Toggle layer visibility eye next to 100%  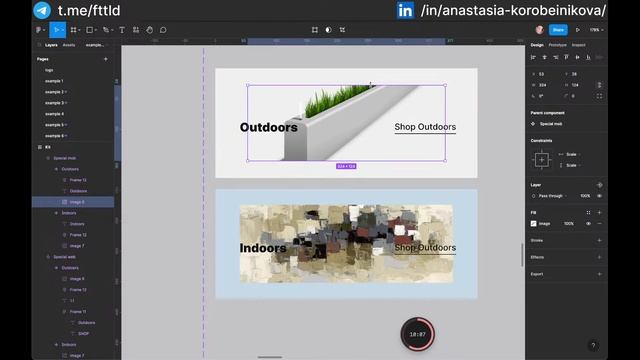[599, 196]
